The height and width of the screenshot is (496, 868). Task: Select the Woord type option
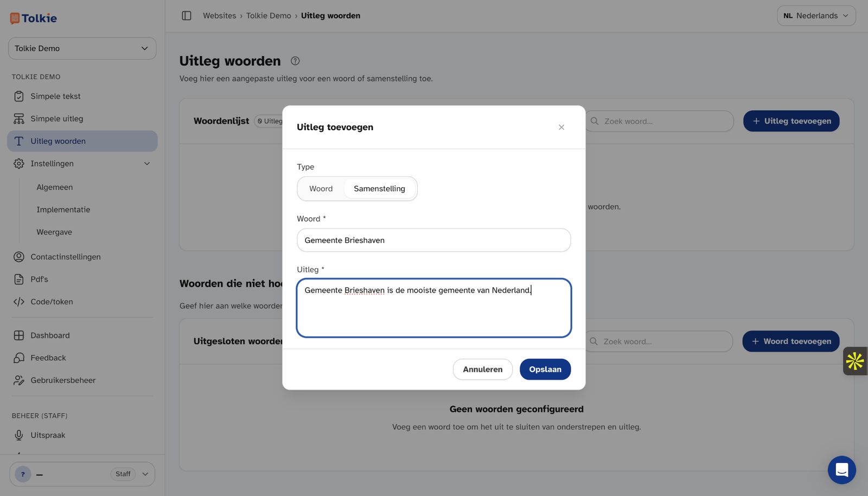(321, 189)
